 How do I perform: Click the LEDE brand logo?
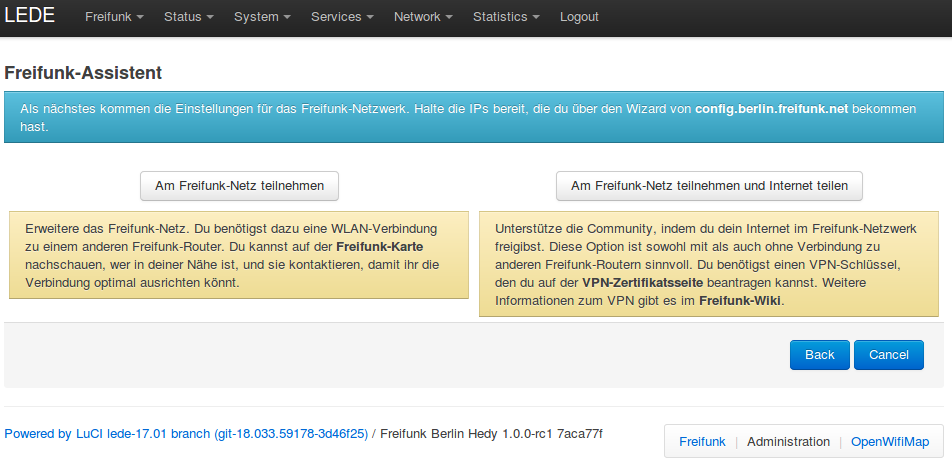[30, 16]
